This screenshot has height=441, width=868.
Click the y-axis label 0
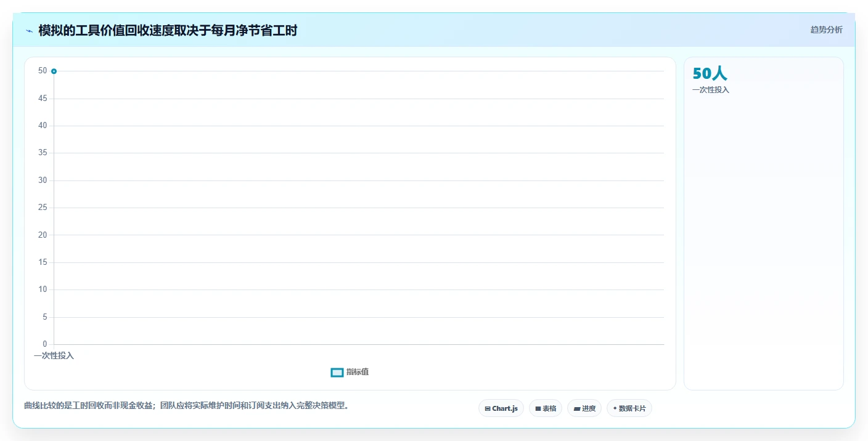[45, 344]
